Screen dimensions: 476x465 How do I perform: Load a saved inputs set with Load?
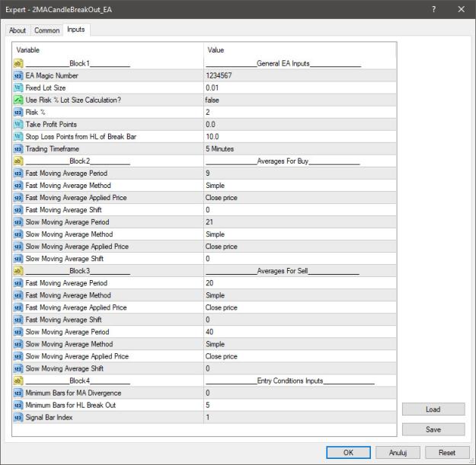(433, 409)
